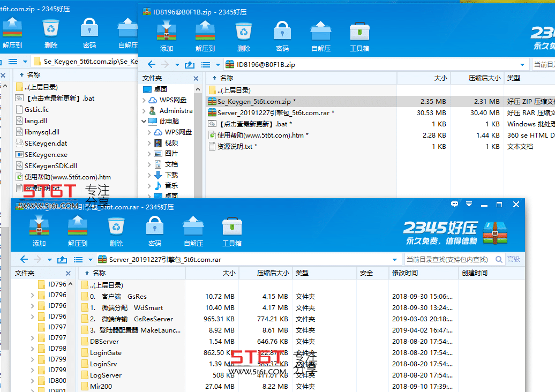Viewport: 555px width, 392px height.
Task: Go back in ID8196@B0F1B.zip window
Action: click(152, 64)
